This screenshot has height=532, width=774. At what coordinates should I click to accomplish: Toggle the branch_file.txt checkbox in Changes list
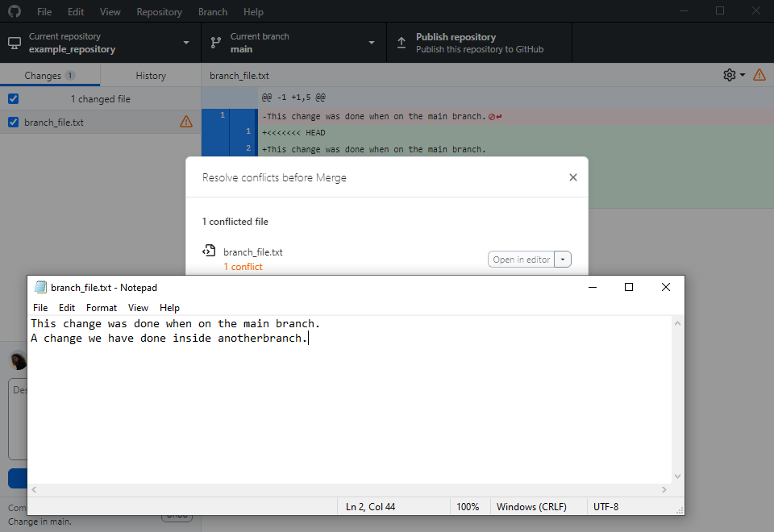click(x=14, y=122)
